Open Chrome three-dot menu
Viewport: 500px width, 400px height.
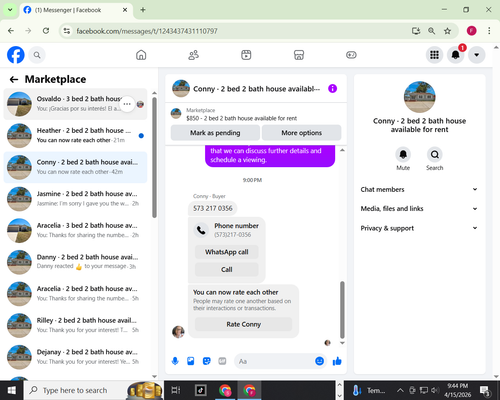tap(489, 31)
